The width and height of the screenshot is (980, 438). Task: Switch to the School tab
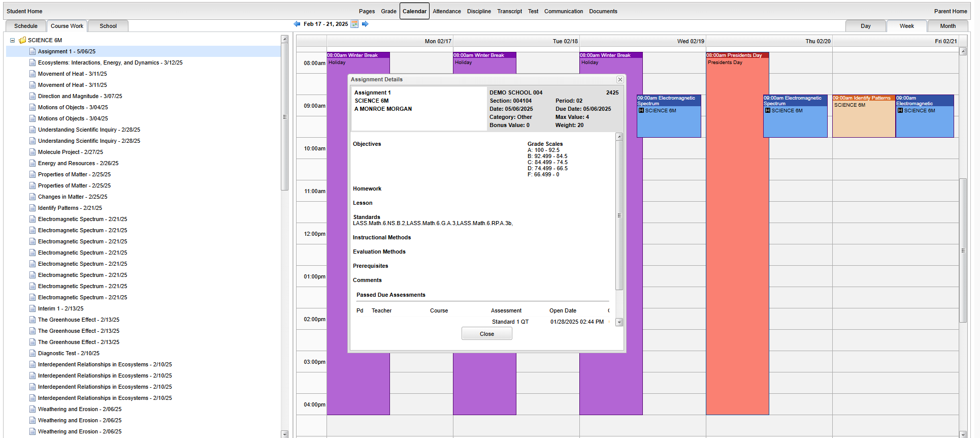pyautogui.click(x=108, y=26)
